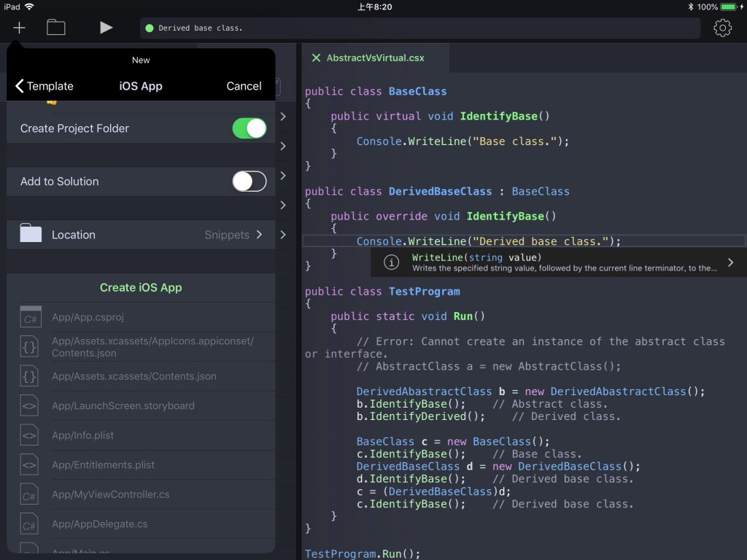
Task: Place cursor in "Derived base class." WriteLine line
Action: coord(488,241)
